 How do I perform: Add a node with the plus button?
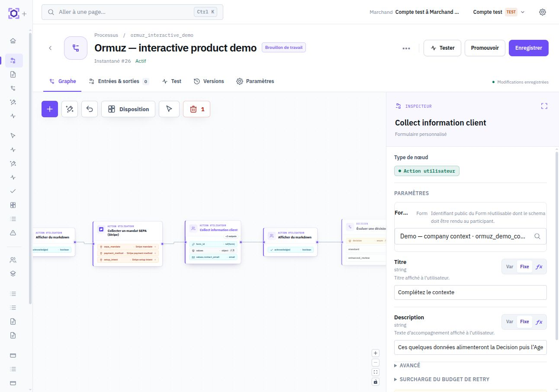(x=50, y=109)
